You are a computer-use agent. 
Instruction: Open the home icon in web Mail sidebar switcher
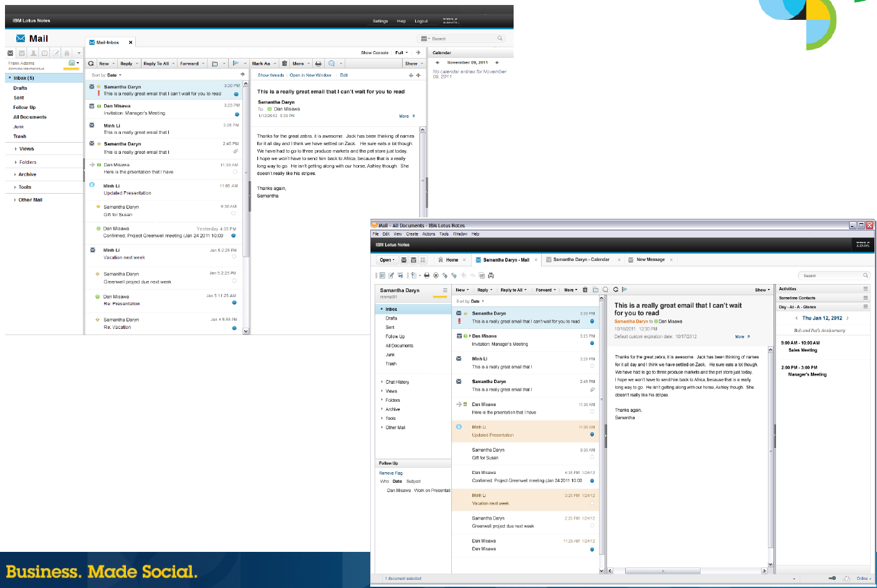(x=67, y=53)
